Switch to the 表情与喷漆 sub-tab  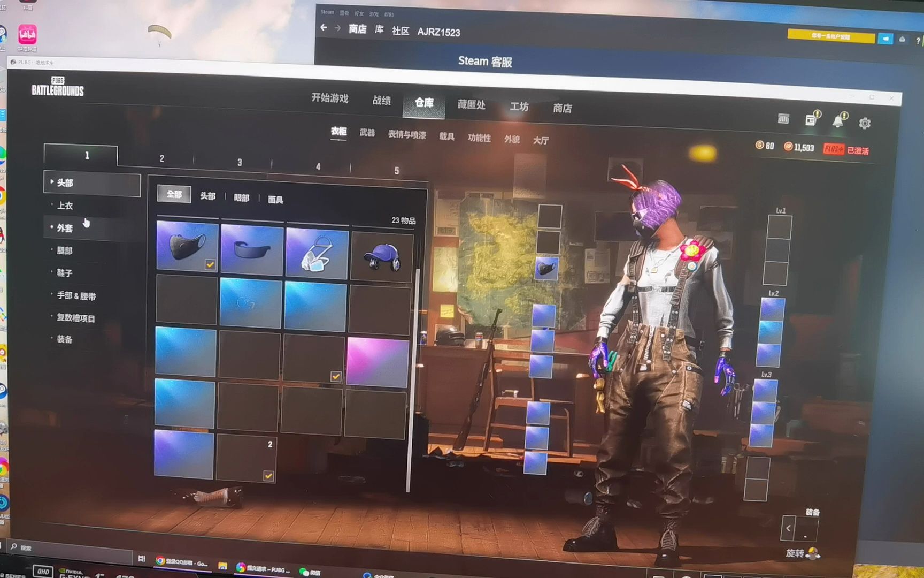(407, 135)
